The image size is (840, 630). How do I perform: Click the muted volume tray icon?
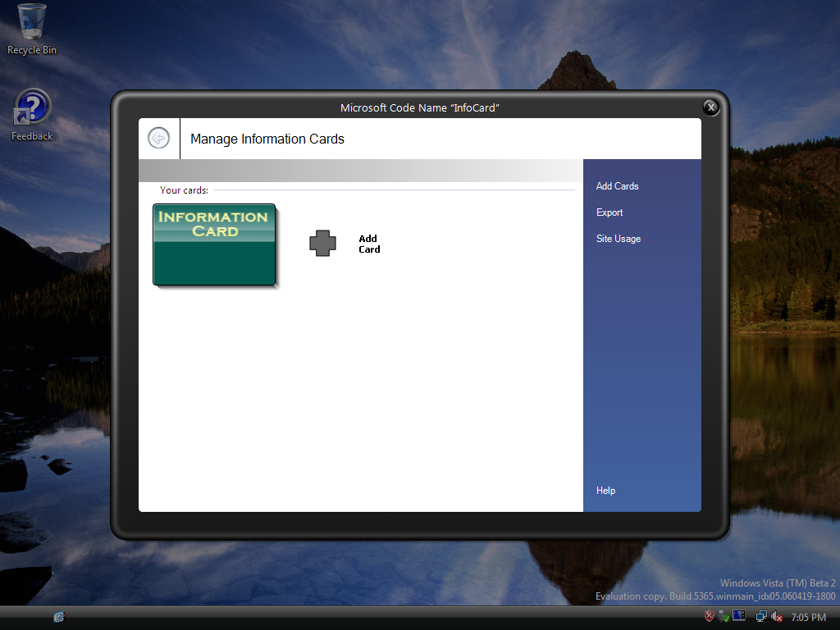776,617
